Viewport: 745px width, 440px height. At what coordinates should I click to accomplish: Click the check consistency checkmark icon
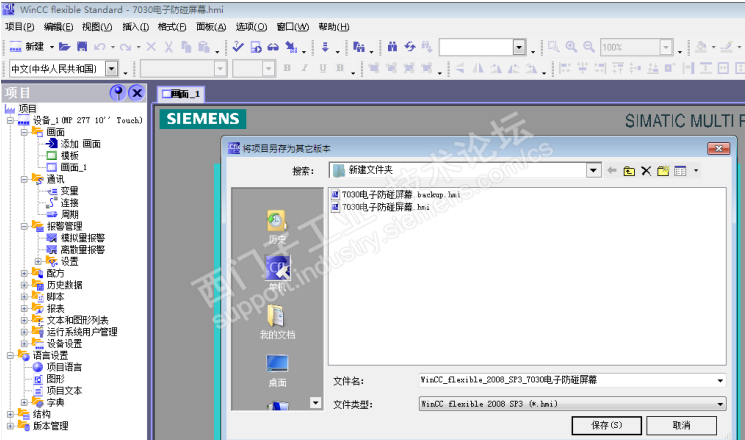238,47
